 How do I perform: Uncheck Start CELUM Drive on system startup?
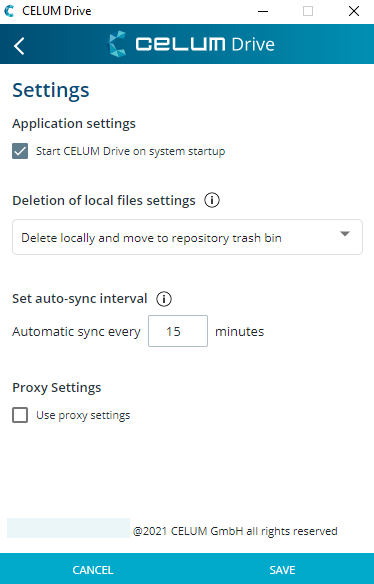pos(20,152)
